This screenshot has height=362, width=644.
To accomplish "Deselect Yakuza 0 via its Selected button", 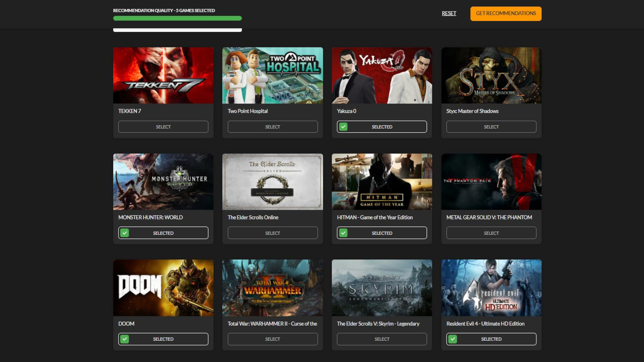I will point(382,127).
